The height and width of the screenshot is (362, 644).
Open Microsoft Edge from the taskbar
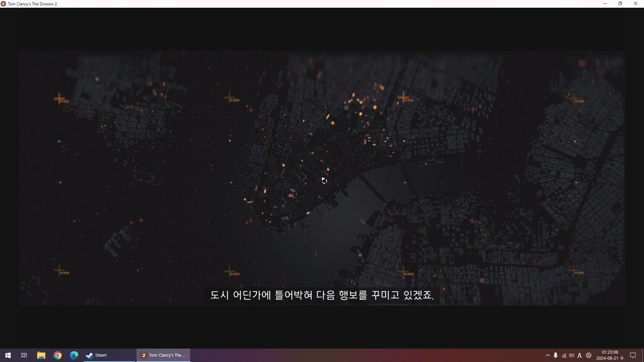pos(74,355)
